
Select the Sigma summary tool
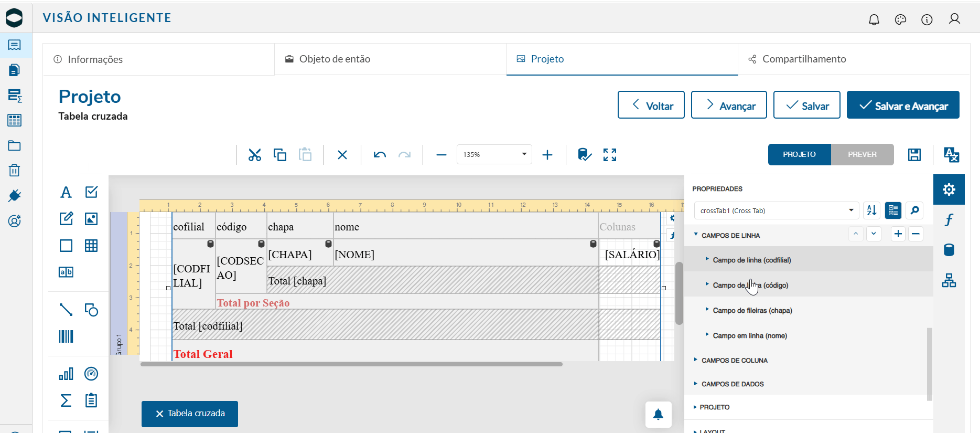click(x=66, y=400)
